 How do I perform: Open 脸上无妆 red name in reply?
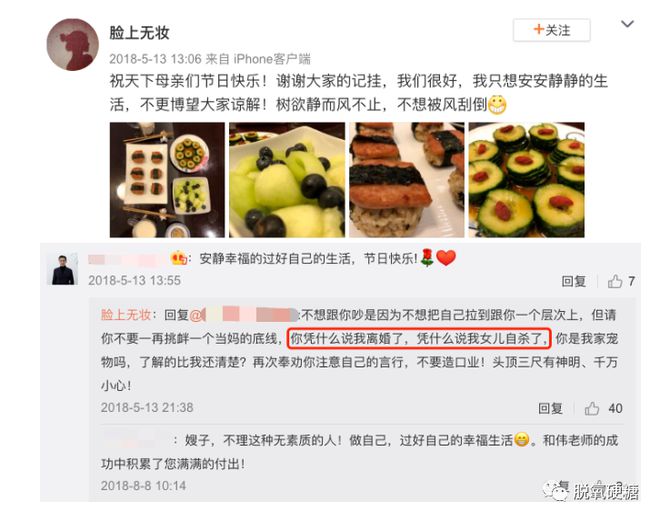(x=125, y=314)
